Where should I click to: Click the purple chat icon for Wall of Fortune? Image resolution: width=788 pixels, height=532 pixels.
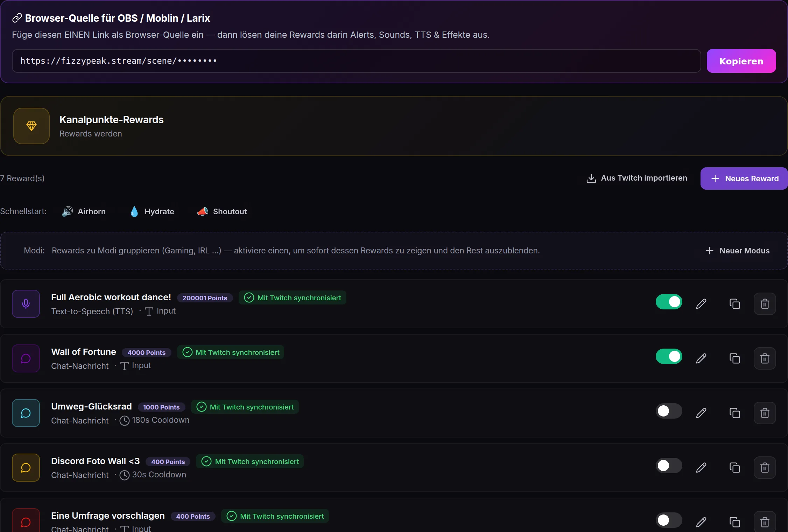(x=26, y=358)
